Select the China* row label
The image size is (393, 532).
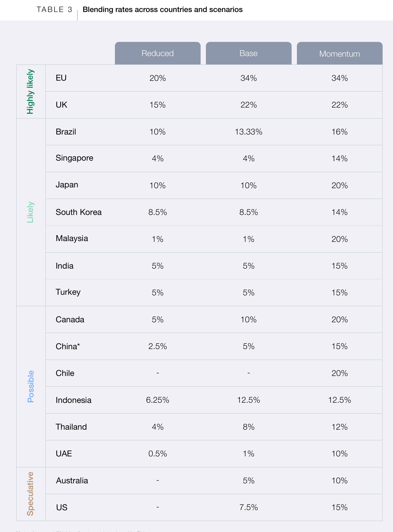coord(68,346)
